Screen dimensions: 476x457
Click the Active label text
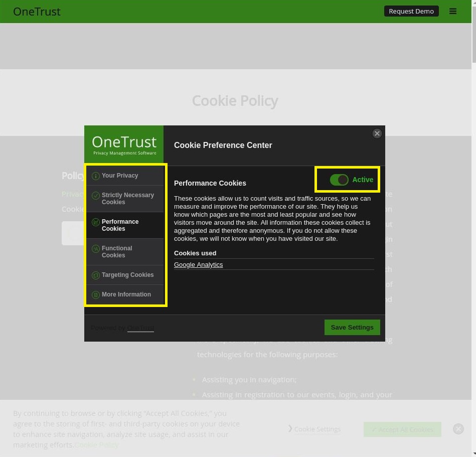pos(363,180)
